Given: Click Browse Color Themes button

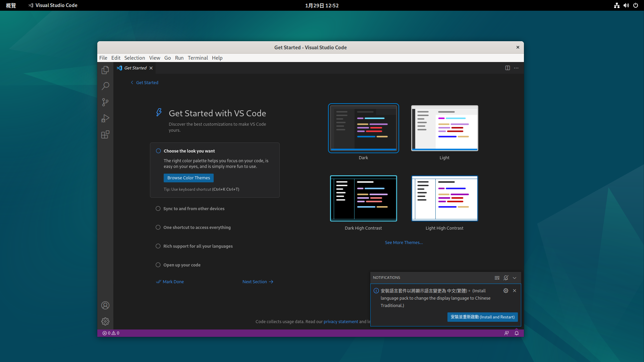Looking at the screenshot, I should point(189,178).
